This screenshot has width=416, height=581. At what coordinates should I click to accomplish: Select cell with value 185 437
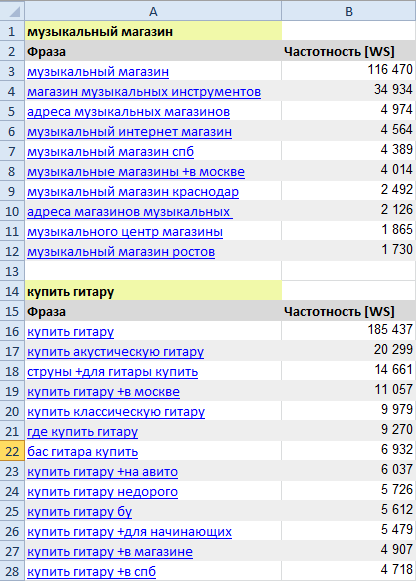(348, 331)
